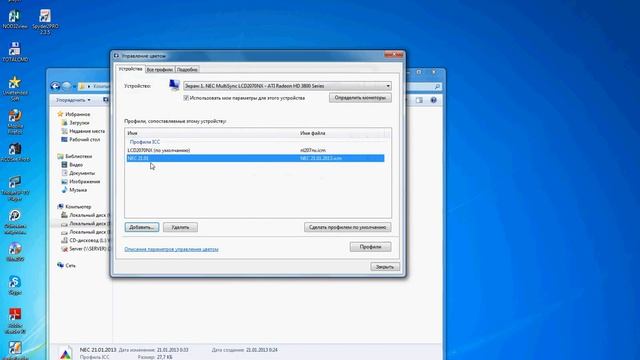
Task: Open Рабочий стол in the Explorer sidebar
Action: click(80, 140)
